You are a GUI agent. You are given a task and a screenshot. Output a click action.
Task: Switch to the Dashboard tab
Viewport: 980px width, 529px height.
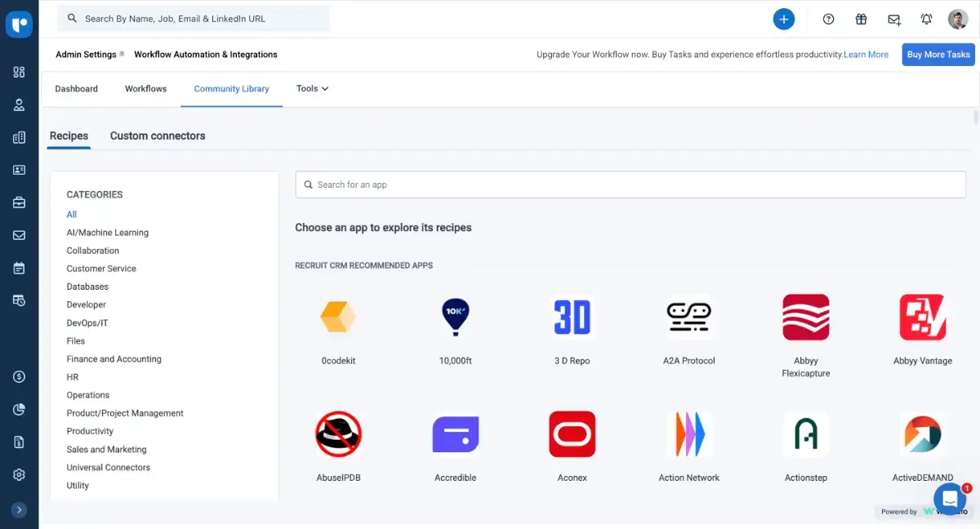[x=77, y=88]
